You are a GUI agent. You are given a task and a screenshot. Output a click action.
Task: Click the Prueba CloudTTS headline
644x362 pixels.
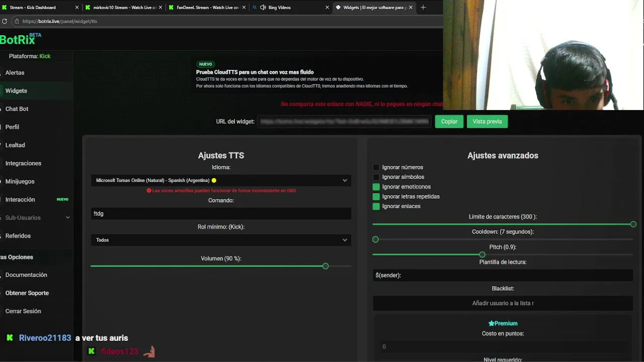pos(255,72)
